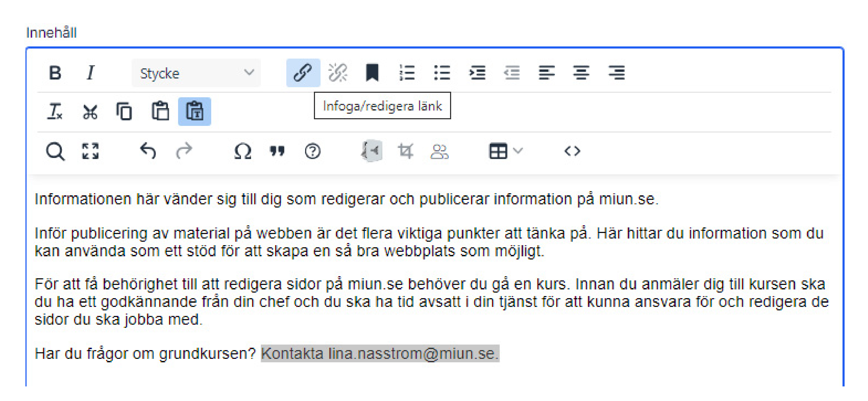Image resolution: width=868 pixels, height=401 pixels.
Task: Click the text Har du frågor om grundkursen?
Action: tap(145, 354)
